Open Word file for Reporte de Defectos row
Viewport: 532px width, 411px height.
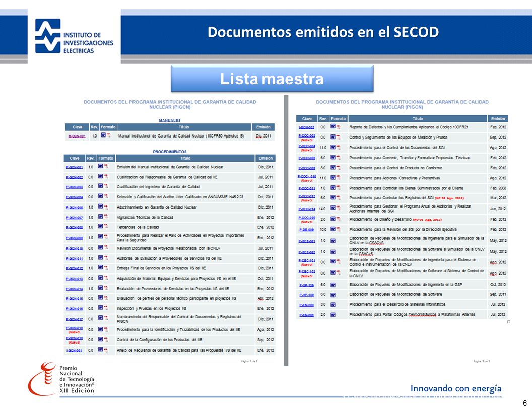tap(333, 126)
